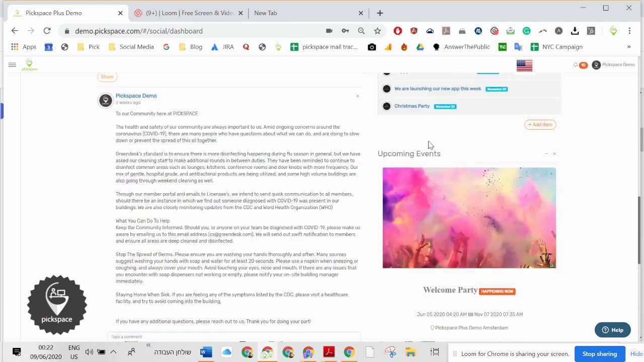Expand the bookmarks overflow chevron

[x=628, y=47]
